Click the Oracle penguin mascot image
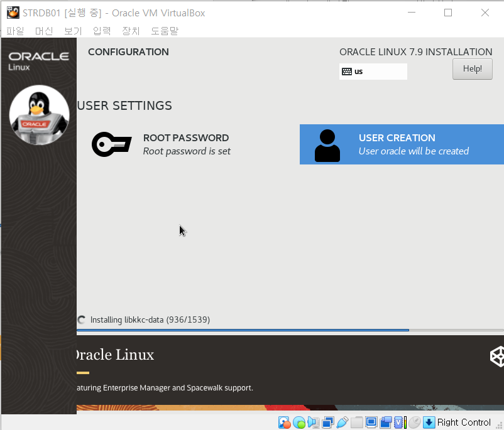 pos(39,115)
